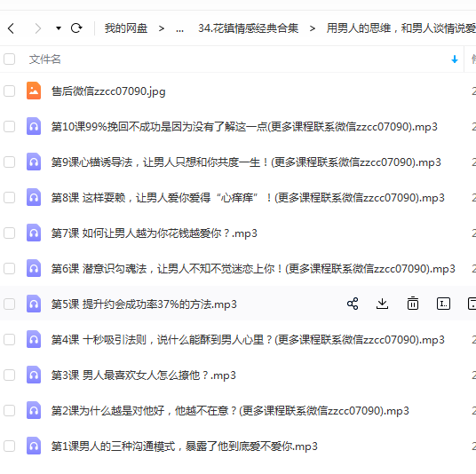
Task: Toggle the select-all checkbox beside 文件名
Action: [10, 59]
